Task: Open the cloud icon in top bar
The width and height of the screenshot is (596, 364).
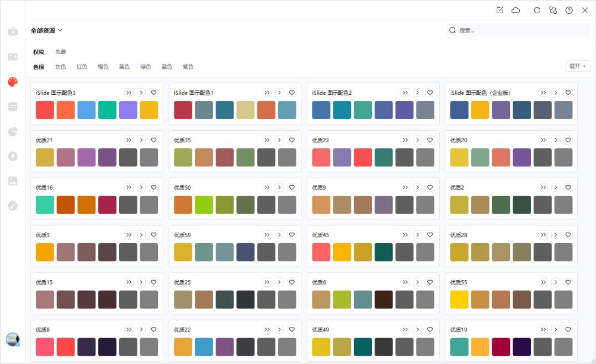Action: [x=516, y=10]
